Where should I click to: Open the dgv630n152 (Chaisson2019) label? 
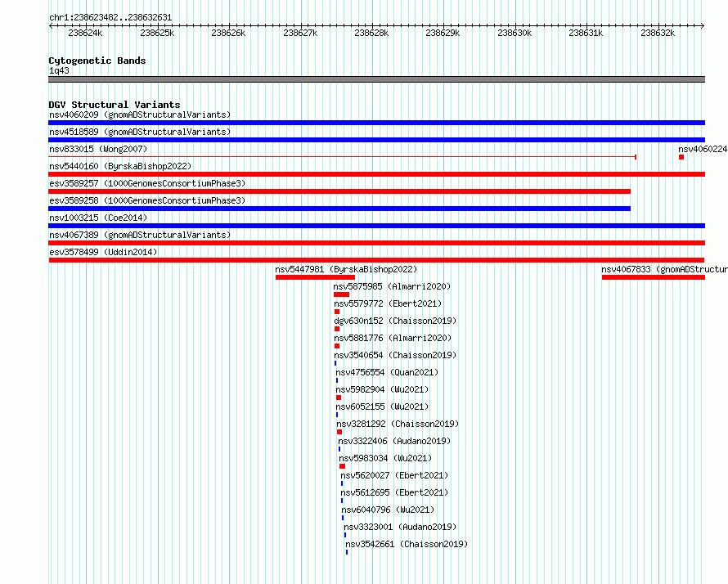coord(395,321)
